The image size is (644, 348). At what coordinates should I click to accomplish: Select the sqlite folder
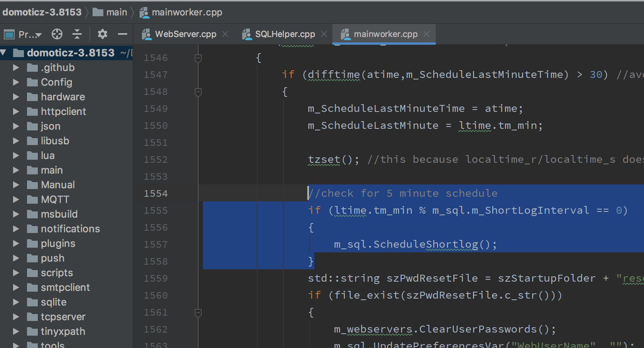coord(54,302)
